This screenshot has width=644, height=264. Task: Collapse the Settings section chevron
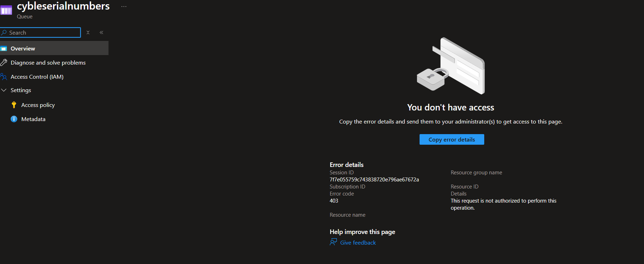click(x=4, y=90)
